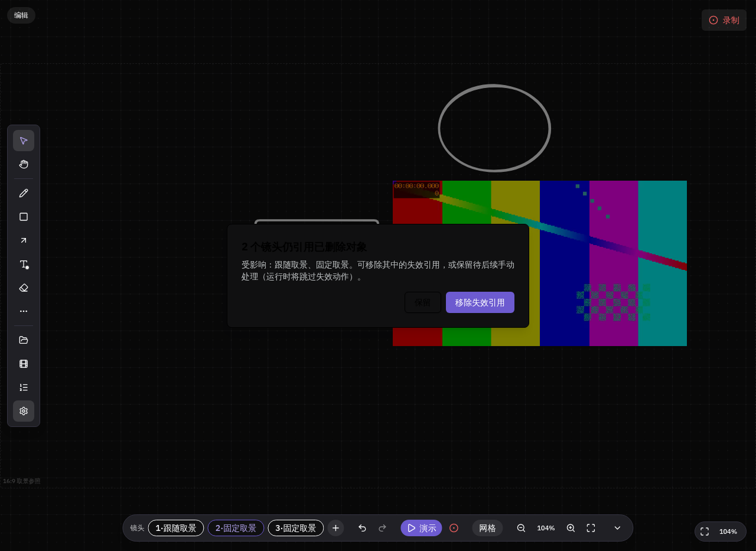Activate the hand pan tool

(24, 164)
